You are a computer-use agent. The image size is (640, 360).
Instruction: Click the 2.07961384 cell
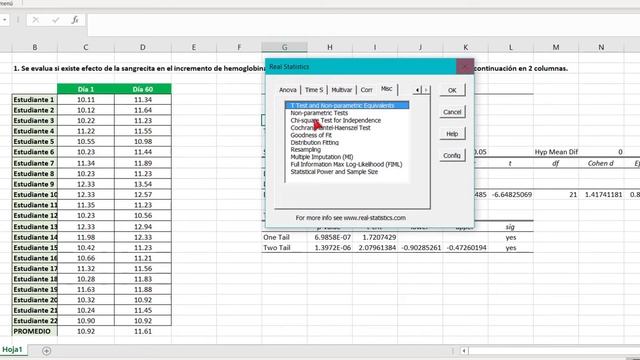click(375, 248)
